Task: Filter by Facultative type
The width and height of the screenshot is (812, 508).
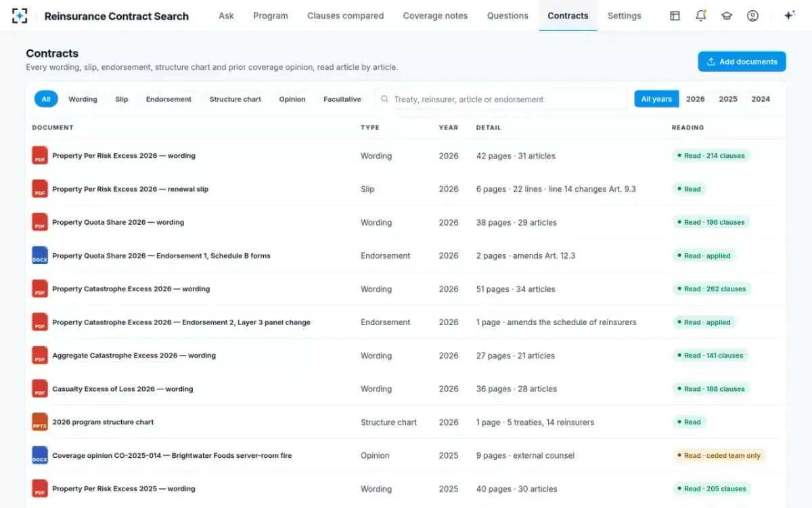Action: coord(342,99)
